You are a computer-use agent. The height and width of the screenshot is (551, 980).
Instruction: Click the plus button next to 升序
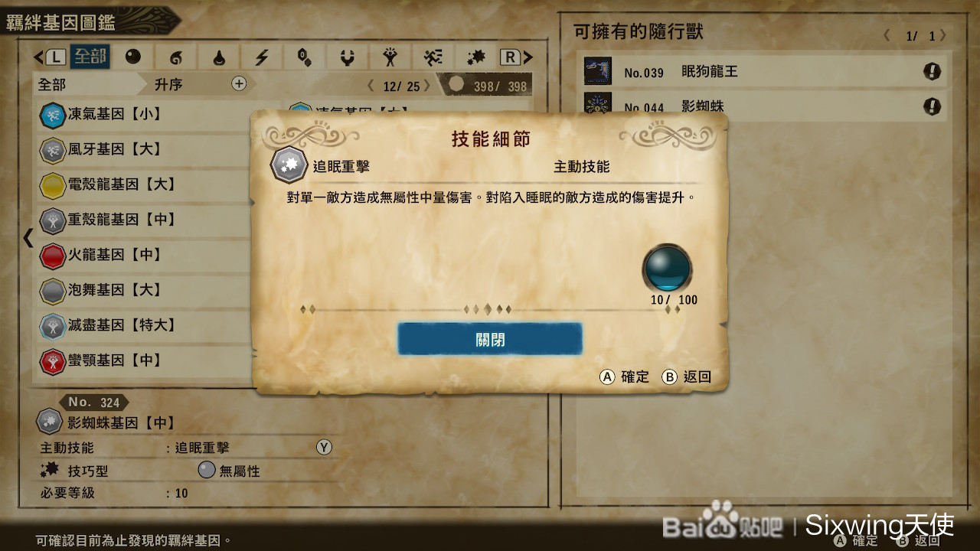point(239,83)
